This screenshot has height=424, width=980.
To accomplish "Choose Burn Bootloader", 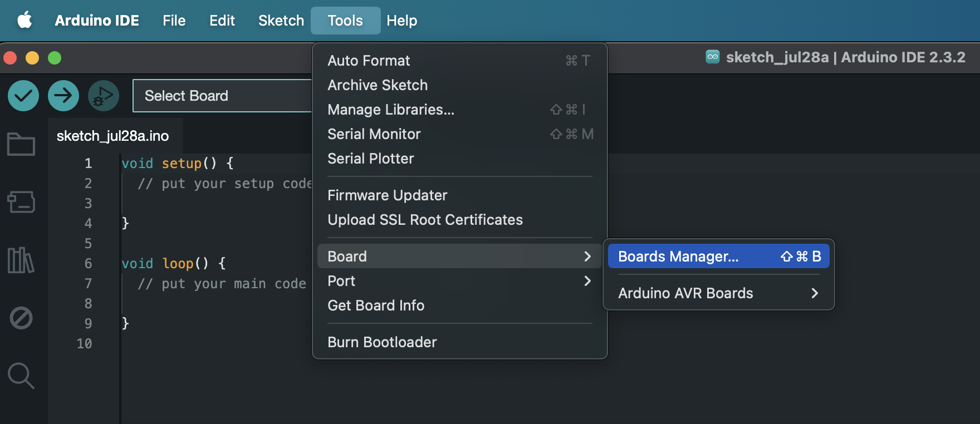I will point(459,342).
